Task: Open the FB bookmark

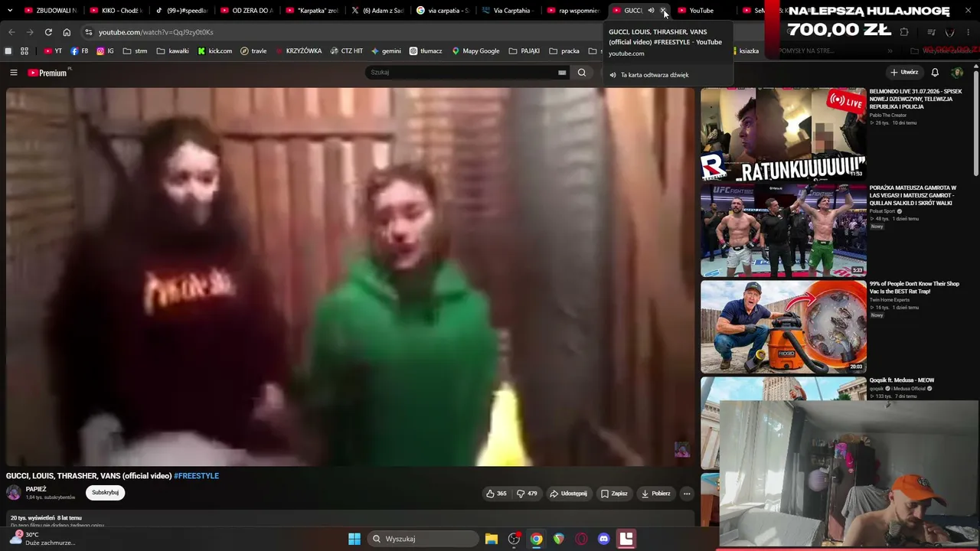Action: coord(80,51)
